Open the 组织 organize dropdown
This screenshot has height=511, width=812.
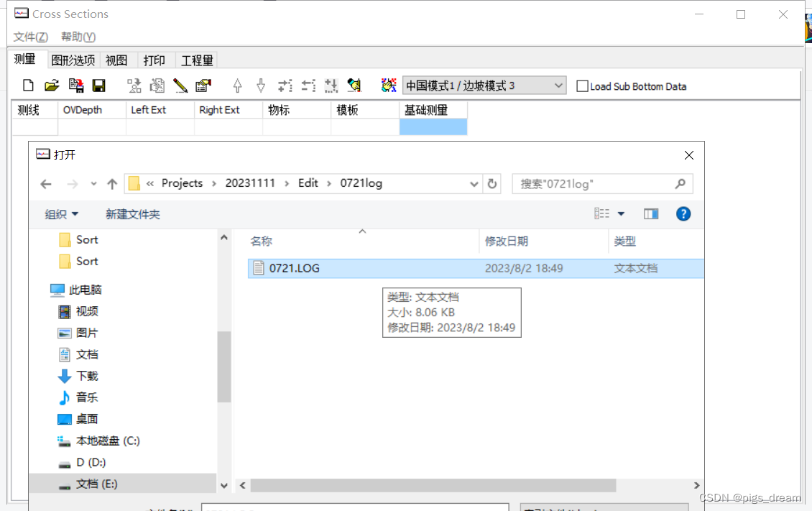(61, 214)
